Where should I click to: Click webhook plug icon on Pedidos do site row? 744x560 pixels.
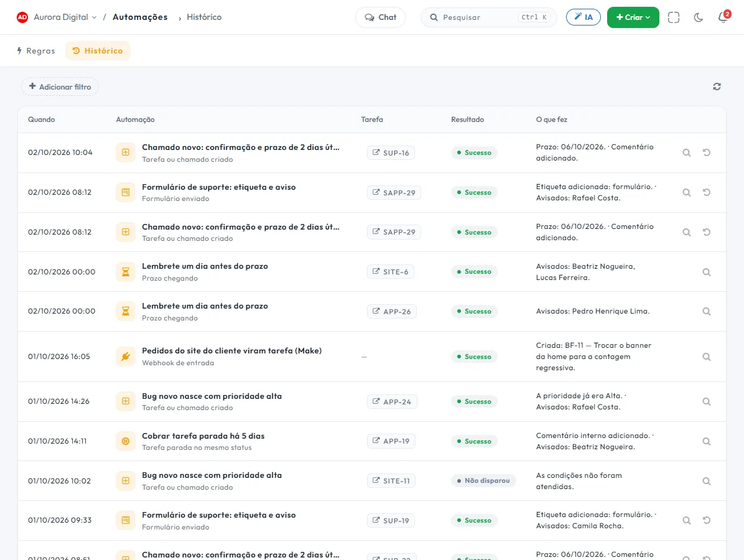tap(126, 357)
